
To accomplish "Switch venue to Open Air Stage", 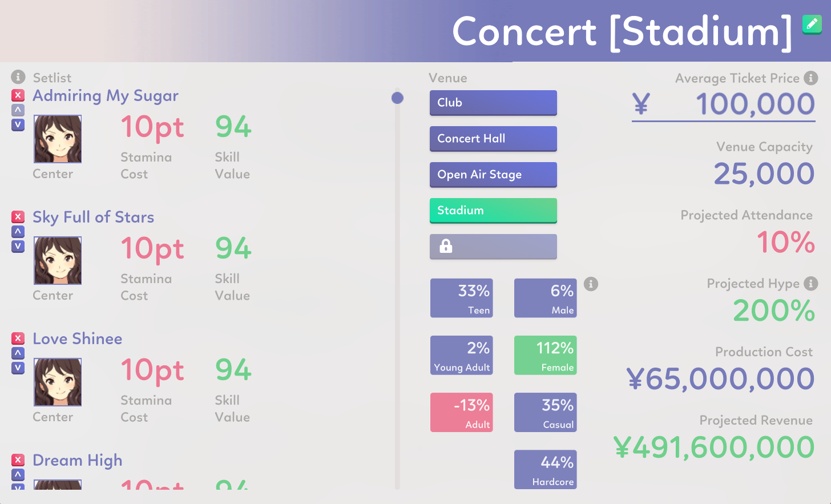I will point(493,175).
